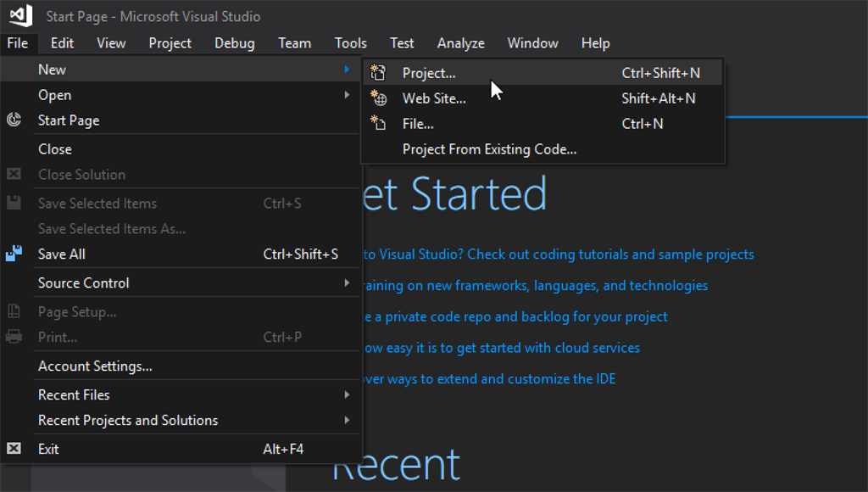This screenshot has height=492, width=868.
Task: Open the Tools menu
Action: [350, 42]
